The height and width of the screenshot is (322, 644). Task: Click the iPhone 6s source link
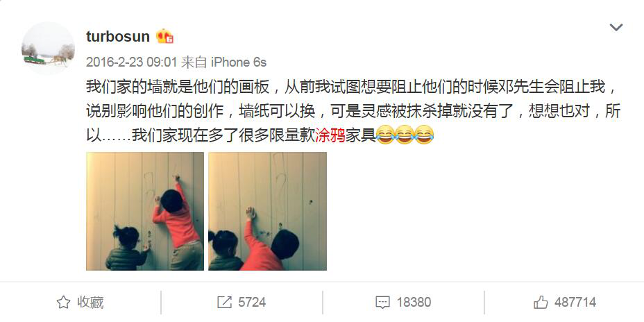(x=239, y=62)
